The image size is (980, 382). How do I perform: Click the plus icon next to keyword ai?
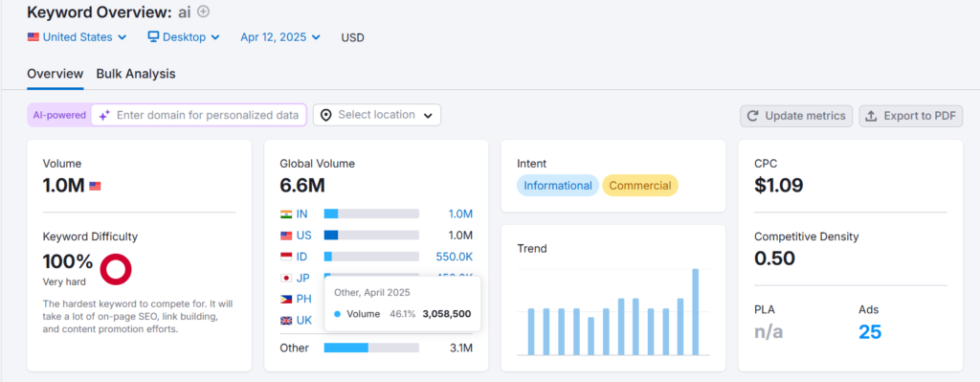pos(204,11)
